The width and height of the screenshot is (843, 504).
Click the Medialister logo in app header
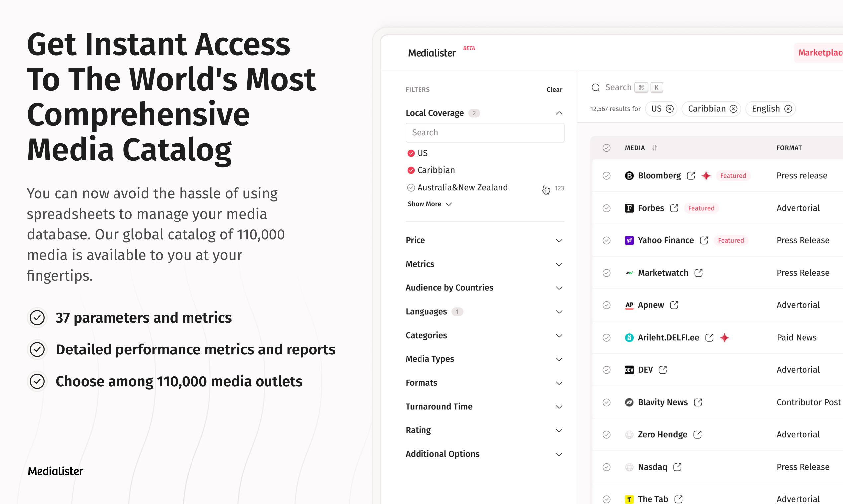(x=432, y=53)
